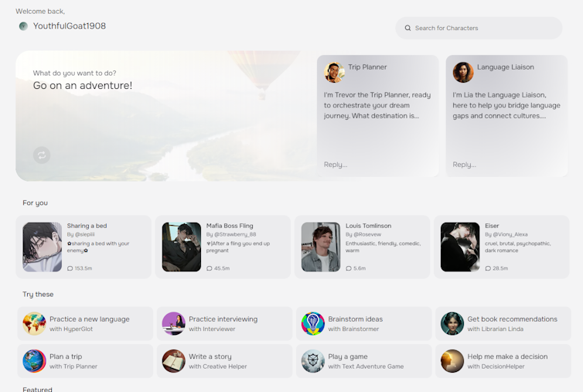Open the Sharing a bed character card
Image resolution: width=583 pixels, height=392 pixels.
(x=84, y=247)
